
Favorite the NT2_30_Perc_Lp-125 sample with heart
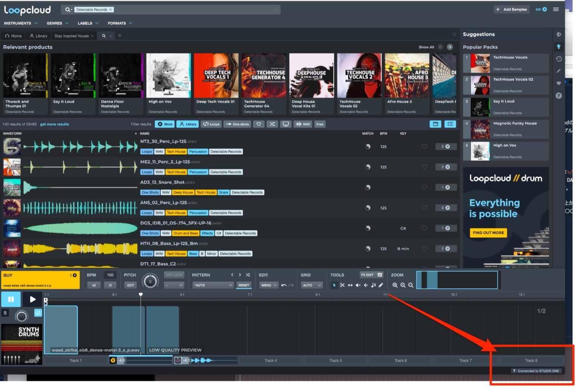tap(424, 146)
